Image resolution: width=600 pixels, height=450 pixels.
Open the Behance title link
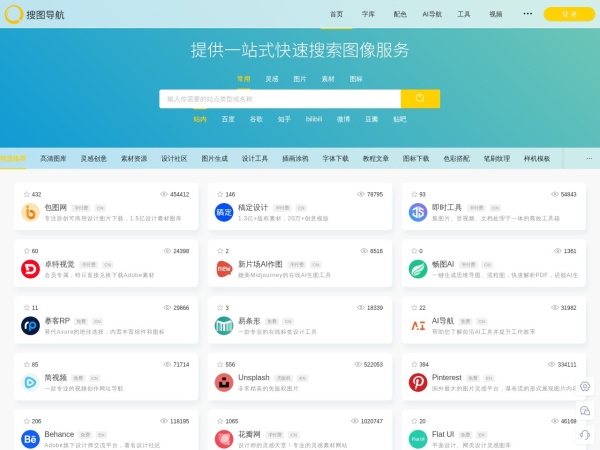[x=59, y=434]
